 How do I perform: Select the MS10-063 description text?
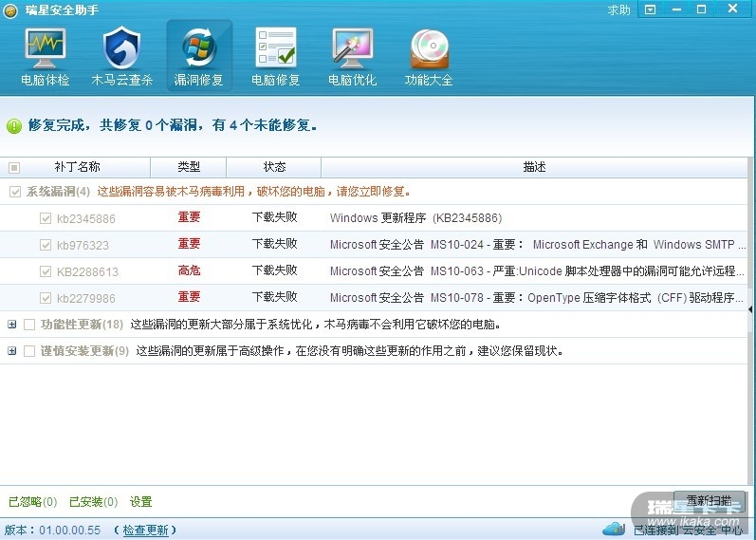click(x=537, y=271)
